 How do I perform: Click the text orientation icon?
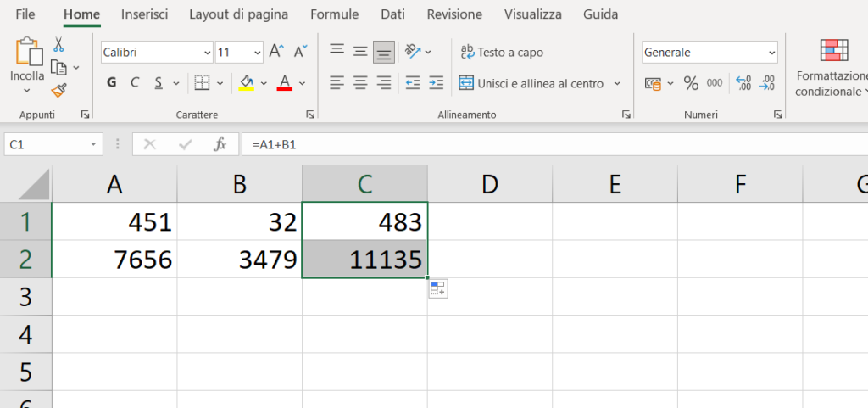coord(413,52)
